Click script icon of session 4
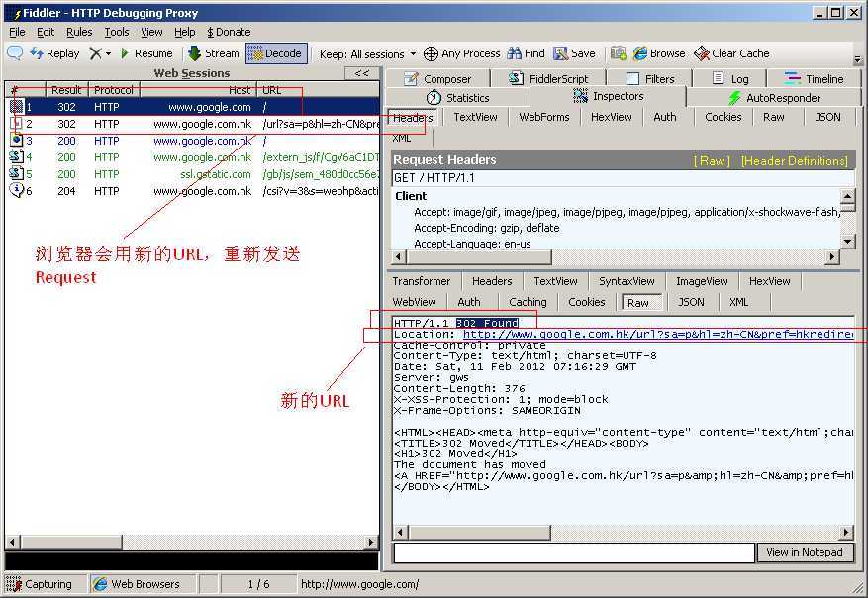The image size is (868, 598). [16, 157]
